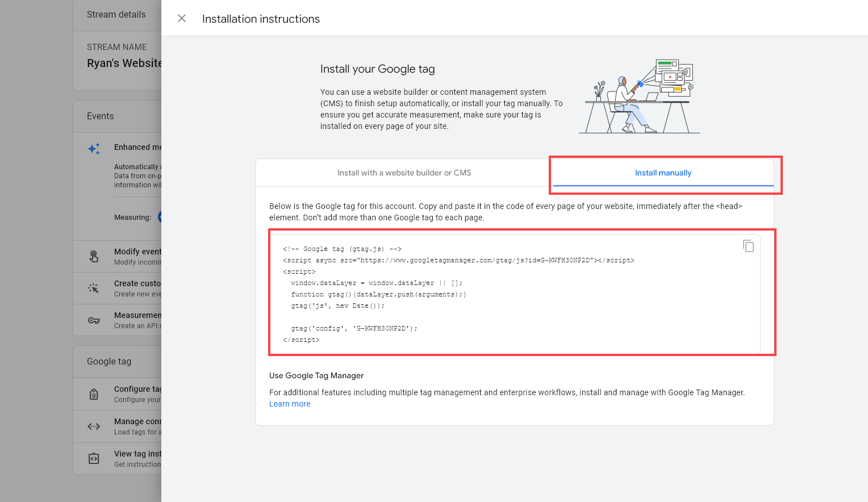
Task: Copy the Google tag code using copy icon
Action: click(748, 245)
